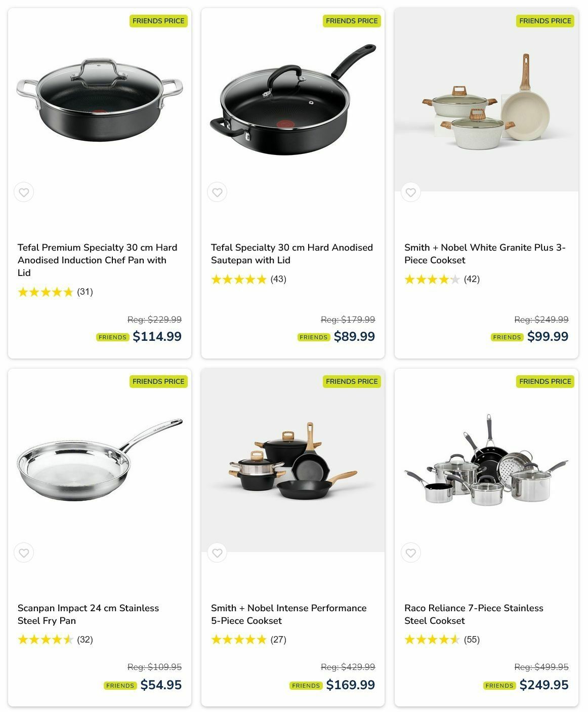This screenshot has height=712, width=588.
Task: Add Raco Reliance cookset to wishlist
Action: pyautogui.click(x=410, y=553)
